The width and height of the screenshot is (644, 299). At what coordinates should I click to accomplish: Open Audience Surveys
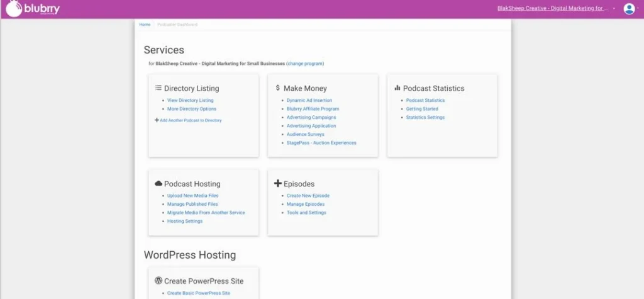(306, 135)
